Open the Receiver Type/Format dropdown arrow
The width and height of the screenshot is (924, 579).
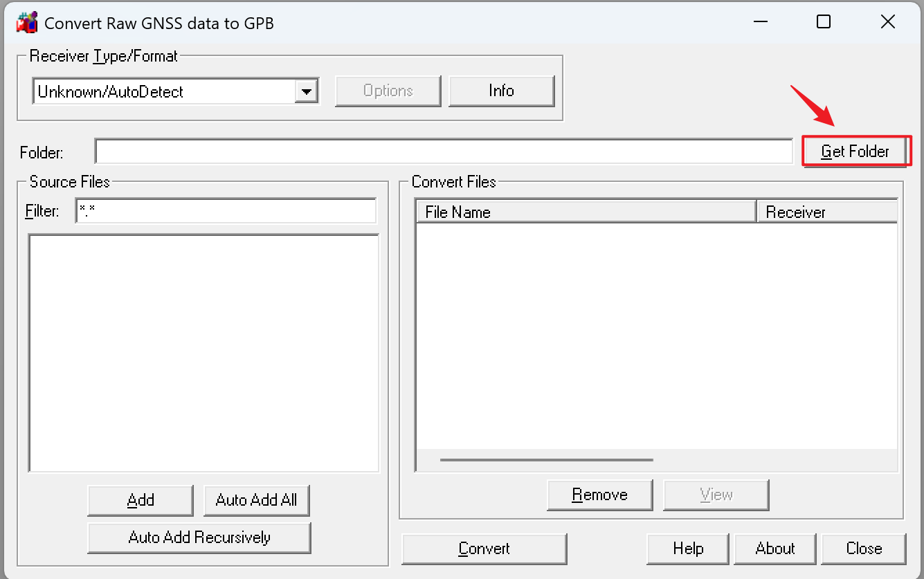point(305,91)
